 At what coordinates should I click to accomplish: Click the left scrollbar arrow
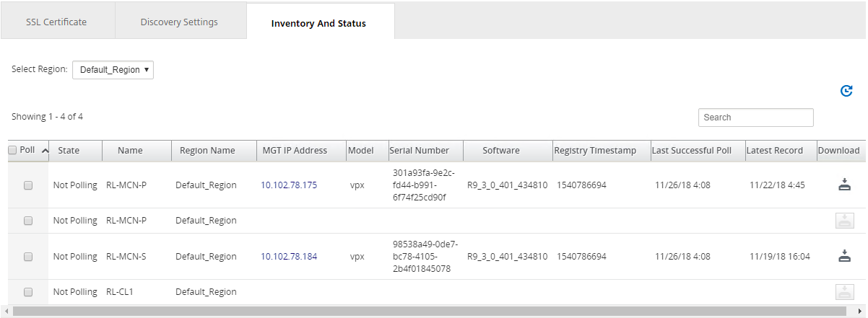pyautogui.click(x=5, y=312)
